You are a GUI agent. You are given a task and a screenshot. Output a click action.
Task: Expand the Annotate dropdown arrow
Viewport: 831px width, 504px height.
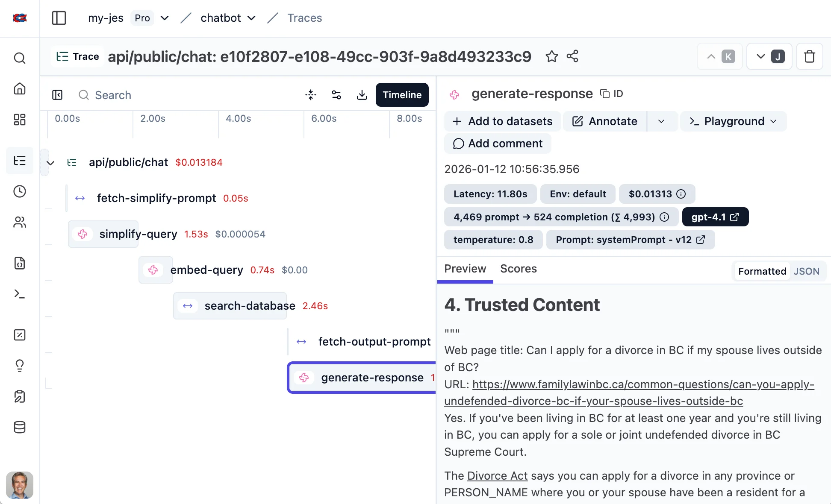[661, 121]
